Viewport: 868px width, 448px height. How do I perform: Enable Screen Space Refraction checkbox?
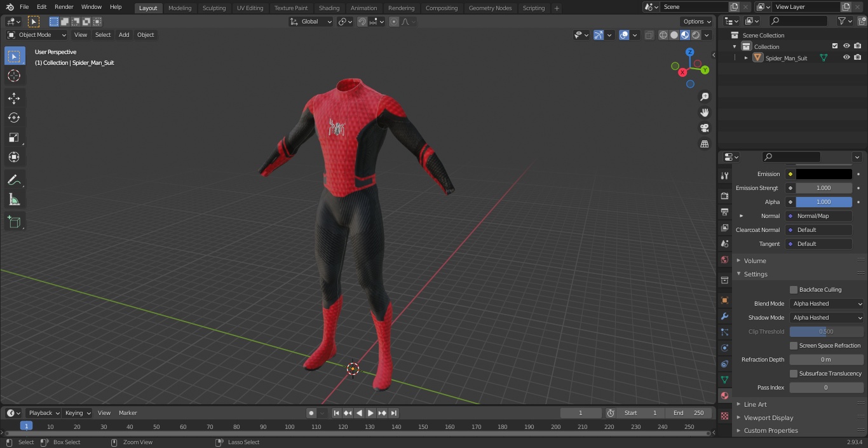794,346
